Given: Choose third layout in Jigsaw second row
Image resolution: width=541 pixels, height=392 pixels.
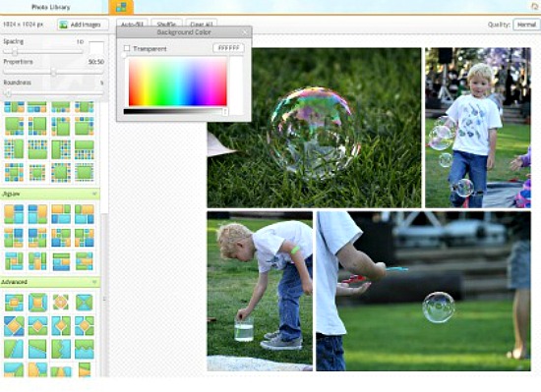Looking at the screenshot, I should [x=61, y=238].
